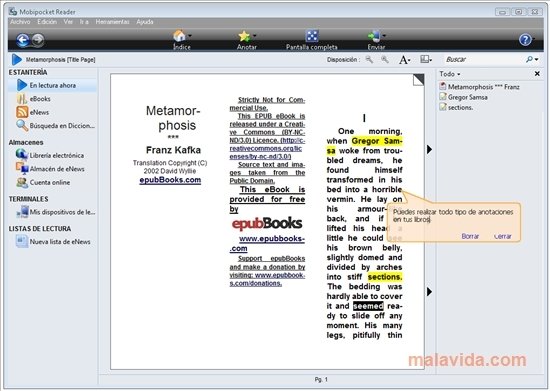Image resolution: width=550 pixels, height=391 pixels.
Task: Open Búsqueda en Diccionario item
Action: pyautogui.click(x=55, y=126)
